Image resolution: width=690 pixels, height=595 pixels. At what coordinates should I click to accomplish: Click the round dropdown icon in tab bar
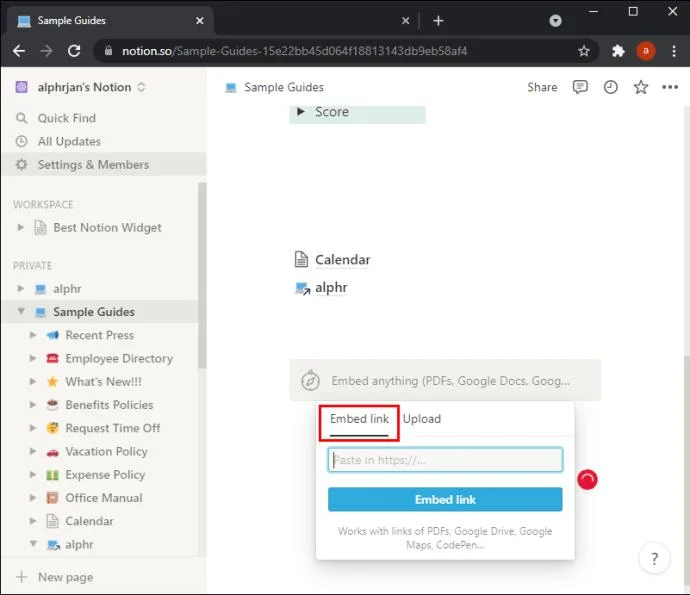pyautogui.click(x=555, y=21)
